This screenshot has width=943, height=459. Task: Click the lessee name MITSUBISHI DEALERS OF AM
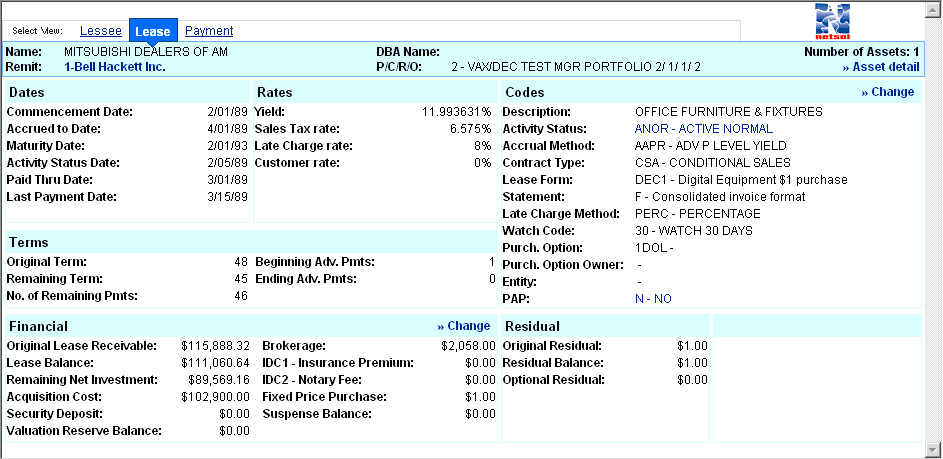click(146, 52)
